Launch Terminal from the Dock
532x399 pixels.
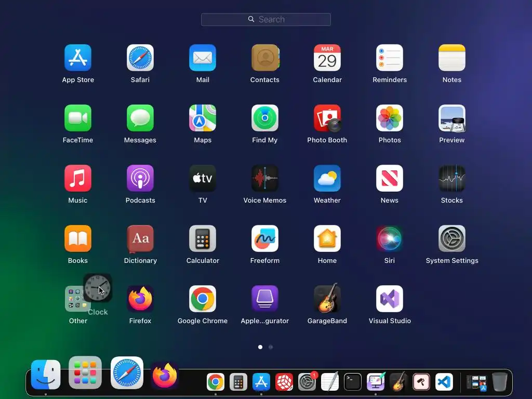(353, 382)
